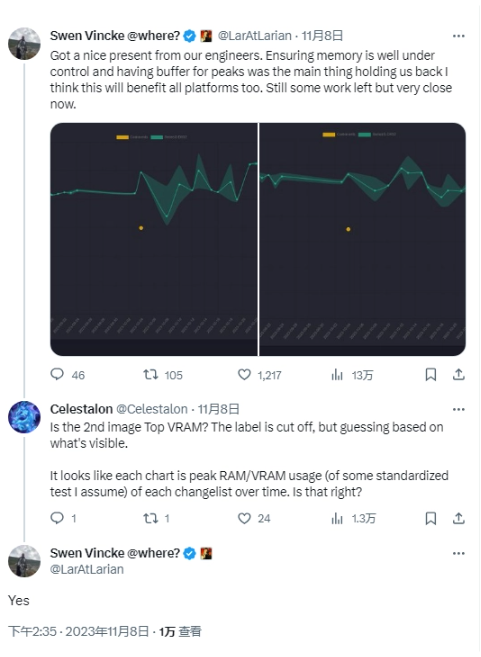Like Celestalon's reply with 24 likes

point(244,518)
